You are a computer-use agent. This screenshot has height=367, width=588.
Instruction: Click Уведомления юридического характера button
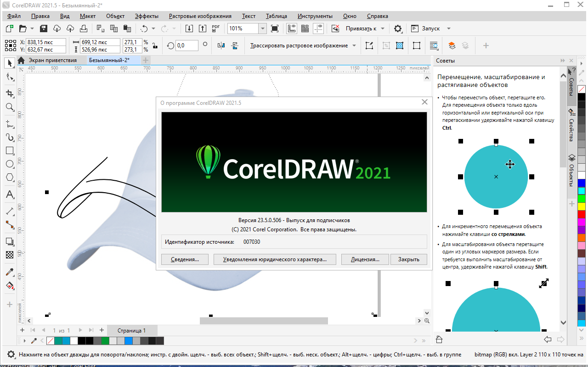pos(275,259)
